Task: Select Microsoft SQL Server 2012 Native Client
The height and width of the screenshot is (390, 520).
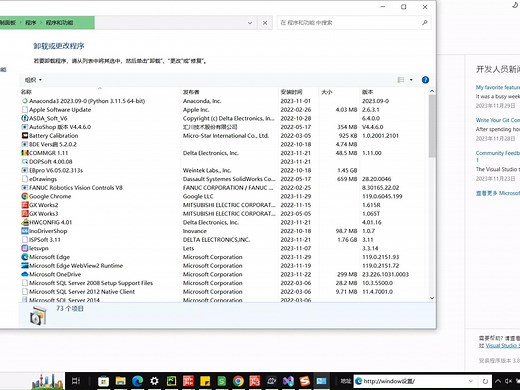Action: point(224,291)
